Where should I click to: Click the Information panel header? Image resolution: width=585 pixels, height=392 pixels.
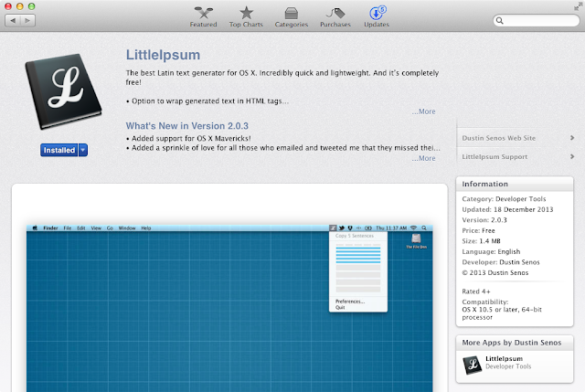(515, 184)
